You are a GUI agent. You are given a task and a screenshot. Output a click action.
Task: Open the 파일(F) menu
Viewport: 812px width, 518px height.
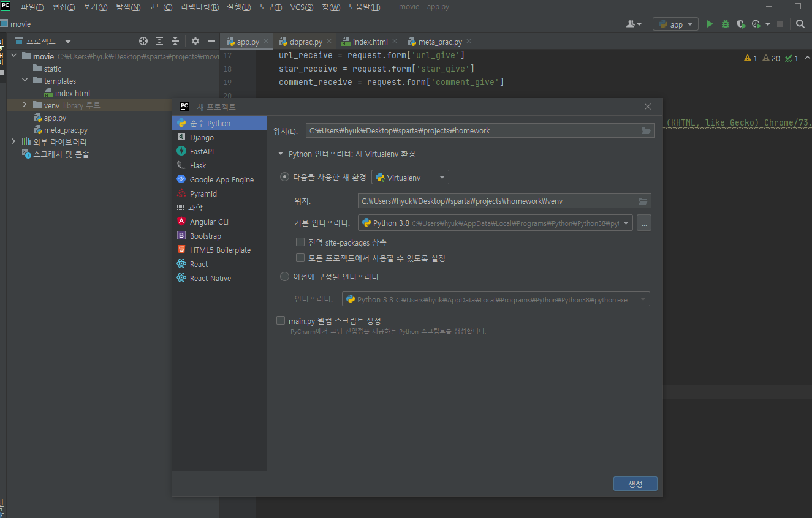[x=32, y=7]
